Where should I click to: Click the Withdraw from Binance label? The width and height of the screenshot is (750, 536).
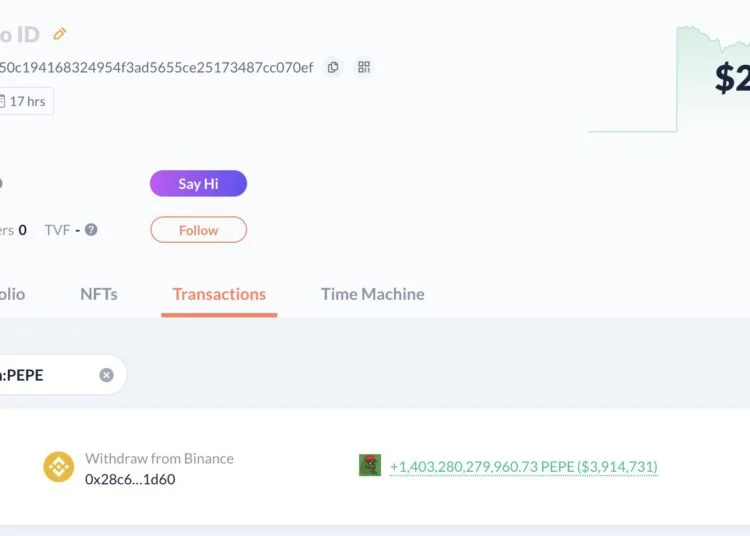click(x=159, y=458)
